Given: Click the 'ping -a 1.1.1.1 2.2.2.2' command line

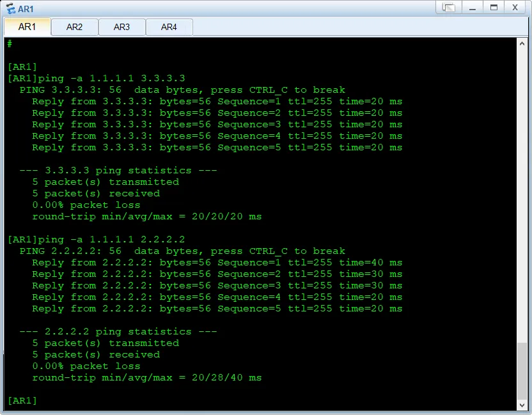Looking at the screenshot, I should pyautogui.click(x=97, y=240).
